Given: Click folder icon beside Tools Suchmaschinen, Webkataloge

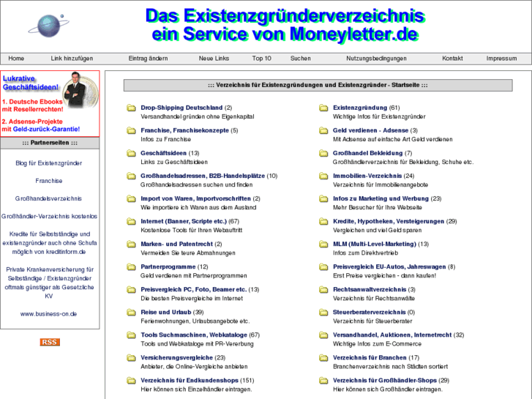Looking at the screenshot, I should pos(131,335).
